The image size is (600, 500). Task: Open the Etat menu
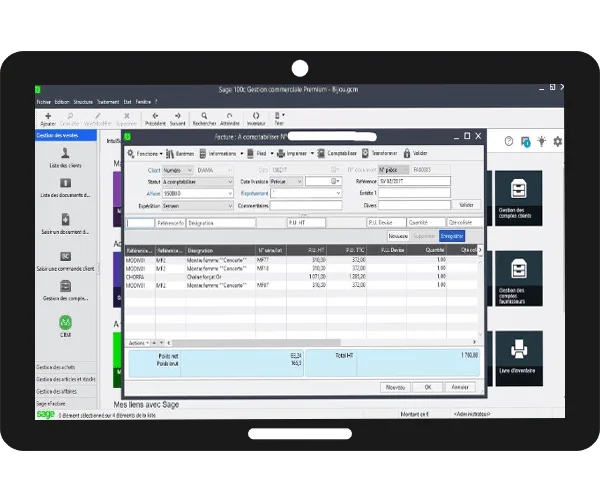(127, 102)
